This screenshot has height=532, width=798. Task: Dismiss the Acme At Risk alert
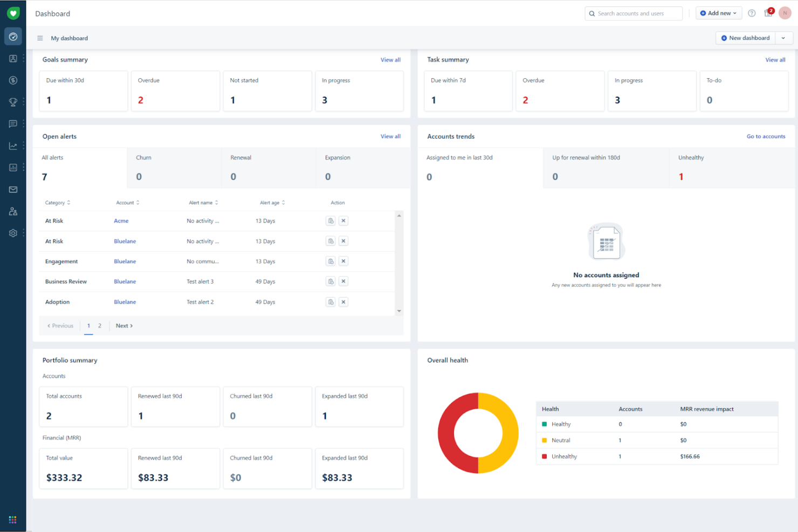point(343,220)
